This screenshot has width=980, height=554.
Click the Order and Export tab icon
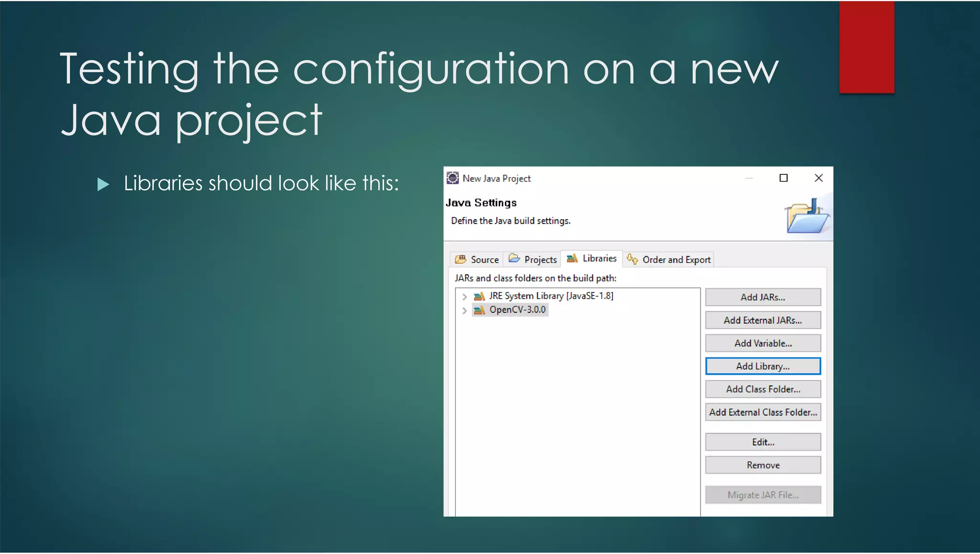click(x=632, y=260)
